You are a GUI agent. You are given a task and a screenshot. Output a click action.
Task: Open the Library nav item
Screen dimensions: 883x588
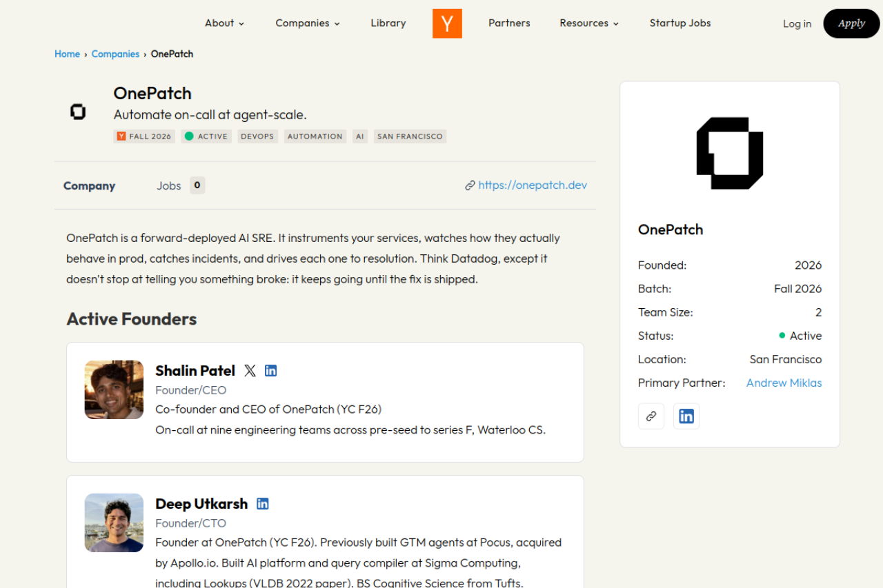(388, 23)
